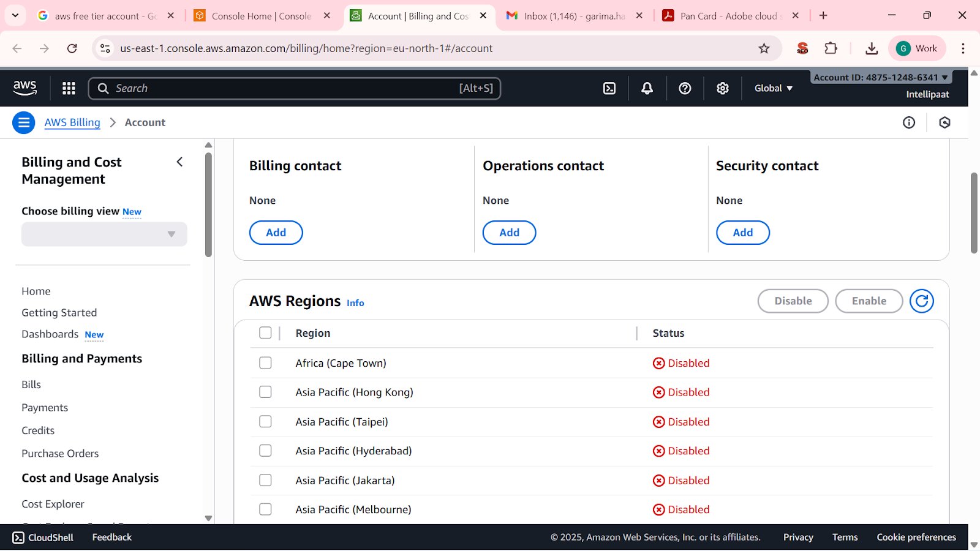Open the Global region selector
This screenshot has width=980, height=551.
pyautogui.click(x=772, y=88)
